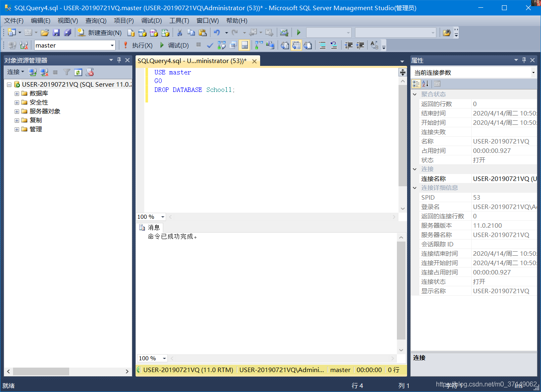Click the Undo arrow icon

217,33
